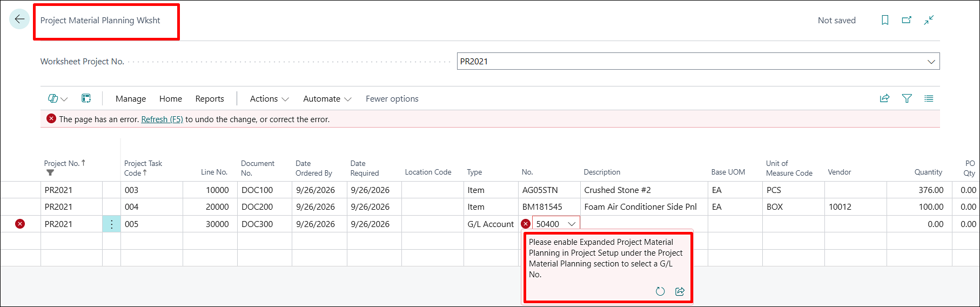Click the toolbar share icon

pyautogui.click(x=884, y=98)
